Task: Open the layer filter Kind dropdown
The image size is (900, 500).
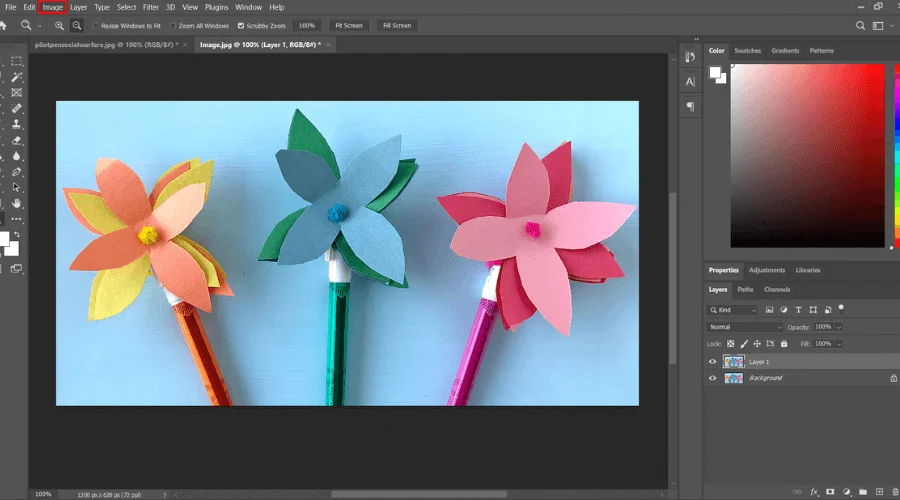Action: pos(732,310)
